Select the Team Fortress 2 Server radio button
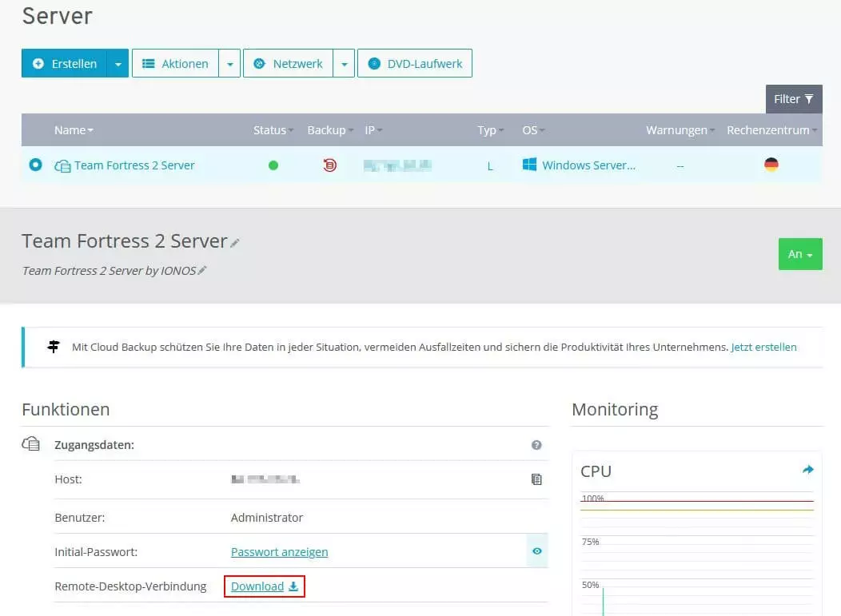This screenshot has height=616, width=841. pos(35,165)
